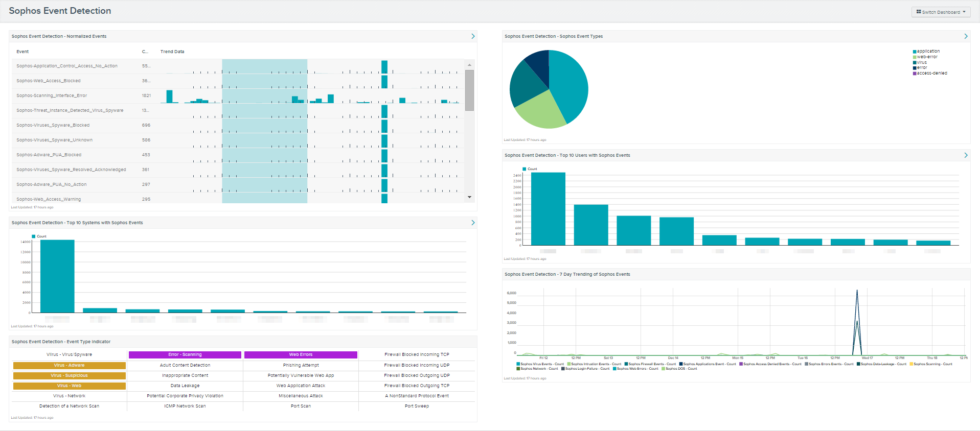Viewport: 980px width, 431px height.
Task: Click the 1821 count for Scanning Interface Error
Action: [146, 95]
